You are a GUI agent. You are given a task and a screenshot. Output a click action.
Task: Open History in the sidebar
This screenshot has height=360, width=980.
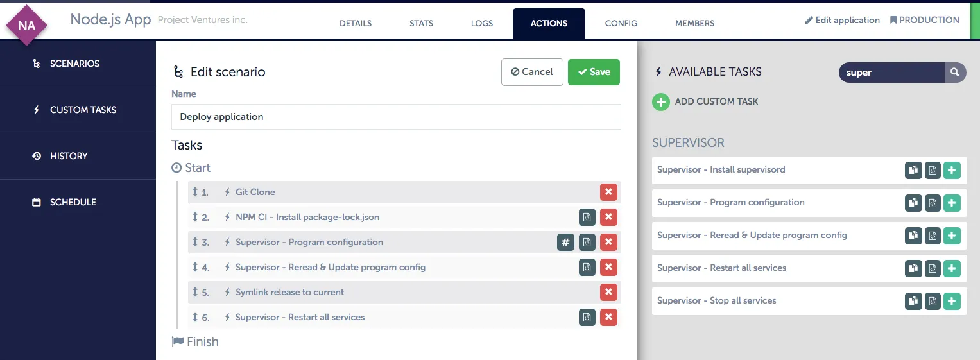pos(69,156)
